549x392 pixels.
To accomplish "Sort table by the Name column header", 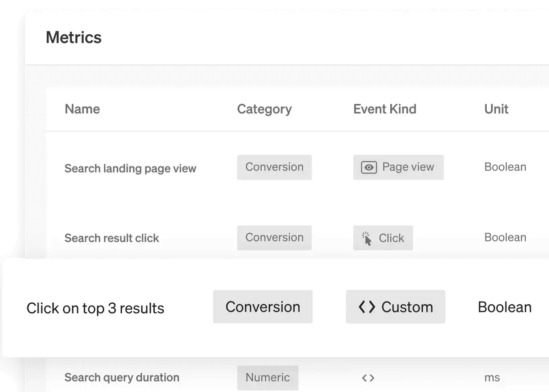I will pyautogui.click(x=82, y=109).
